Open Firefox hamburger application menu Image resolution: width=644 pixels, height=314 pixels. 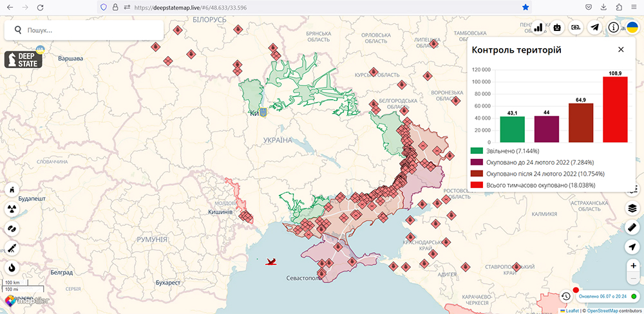coord(634,7)
